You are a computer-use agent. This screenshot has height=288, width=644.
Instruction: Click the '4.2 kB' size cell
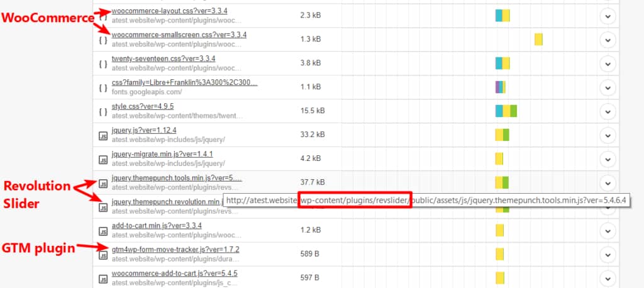(x=311, y=158)
